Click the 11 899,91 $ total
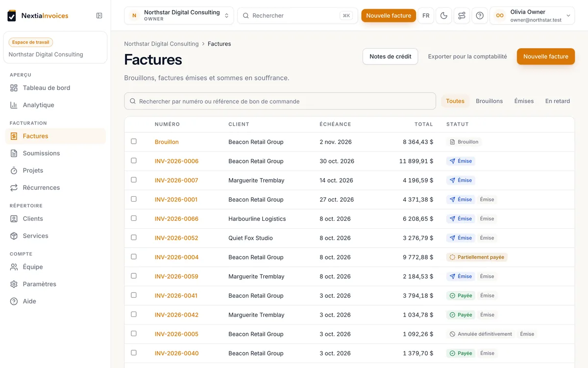Viewport: 588px width, 368px height. (416, 161)
